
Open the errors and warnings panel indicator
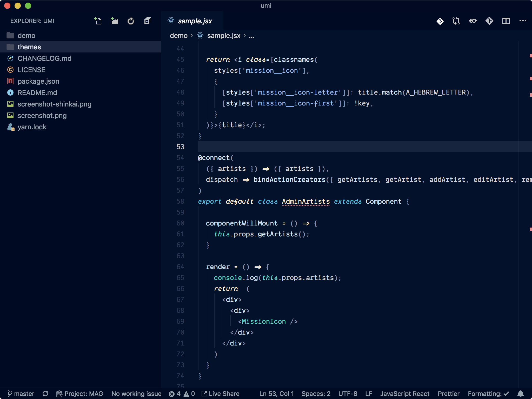(182, 394)
